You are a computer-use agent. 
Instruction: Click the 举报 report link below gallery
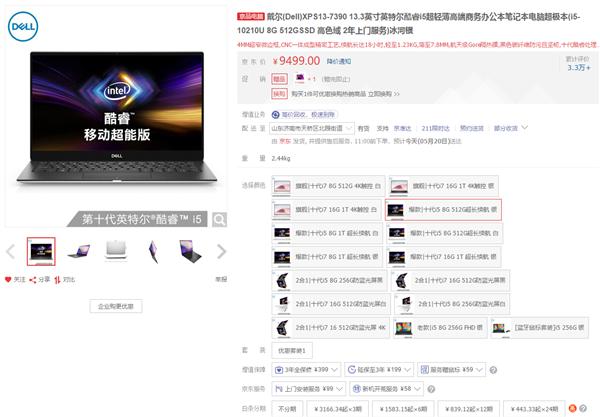click(221, 279)
